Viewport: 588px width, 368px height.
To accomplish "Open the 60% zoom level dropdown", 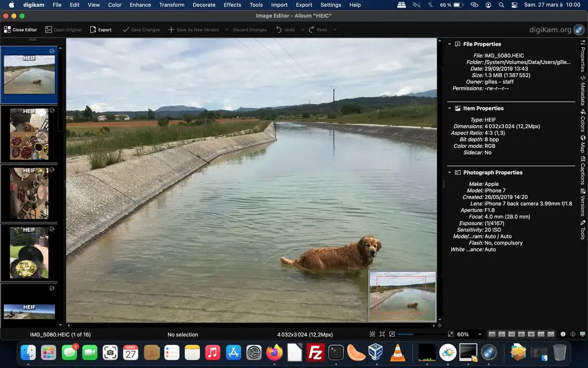I will 478,333.
